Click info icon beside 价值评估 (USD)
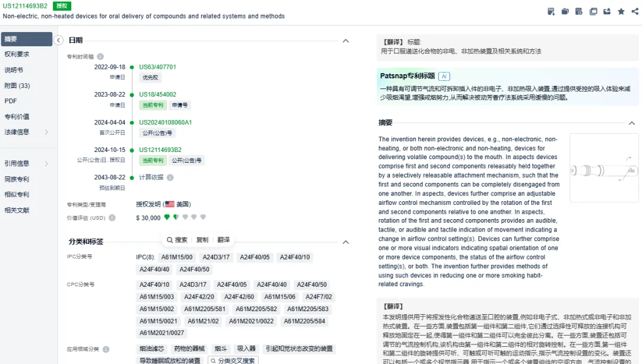This screenshot has width=642, height=364. point(112,218)
